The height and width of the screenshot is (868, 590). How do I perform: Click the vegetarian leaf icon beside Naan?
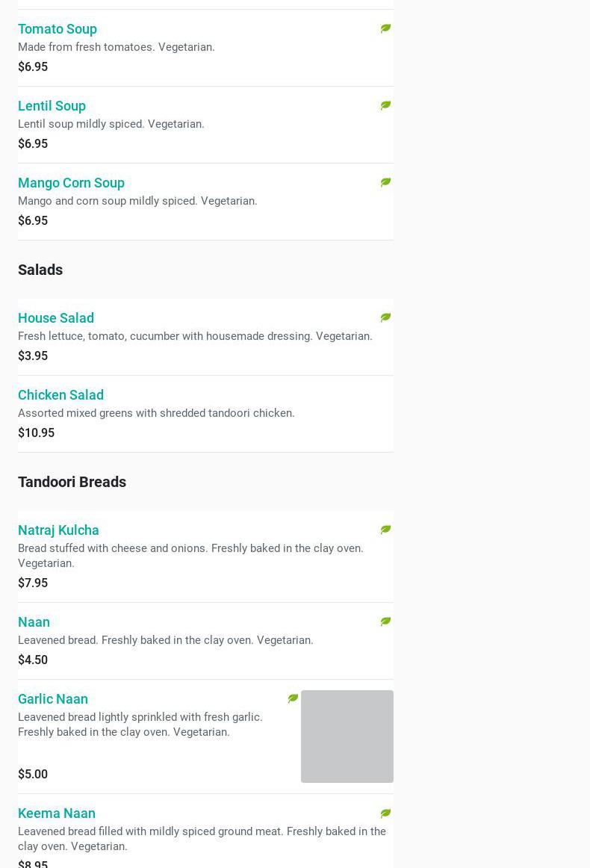(x=385, y=621)
